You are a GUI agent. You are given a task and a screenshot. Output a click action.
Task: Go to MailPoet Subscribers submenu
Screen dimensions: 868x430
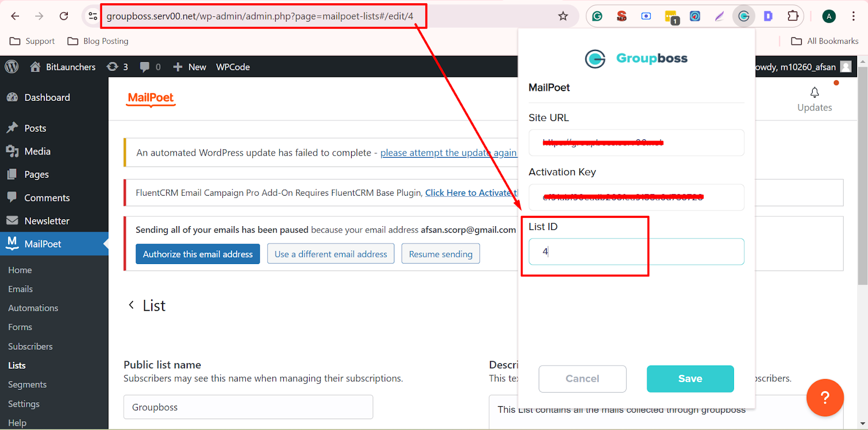point(30,346)
